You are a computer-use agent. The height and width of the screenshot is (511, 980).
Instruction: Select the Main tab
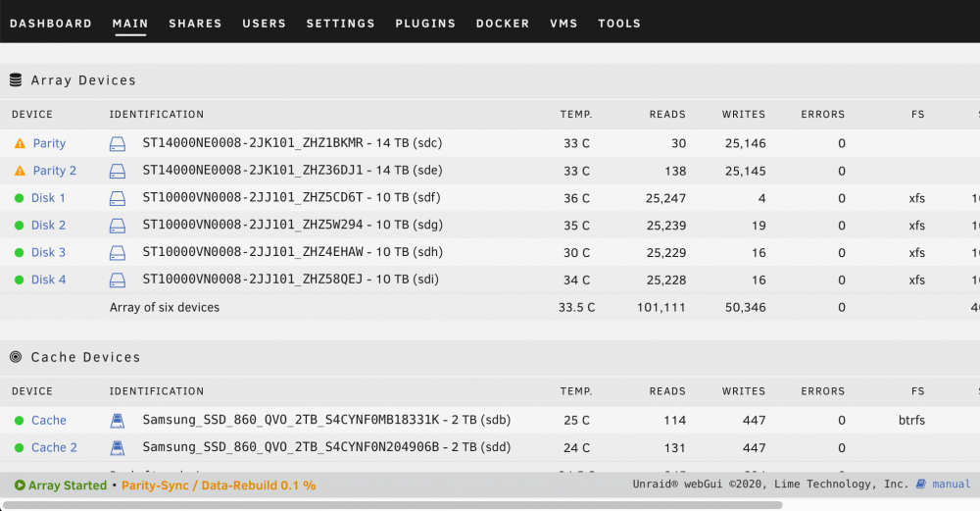coord(130,24)
